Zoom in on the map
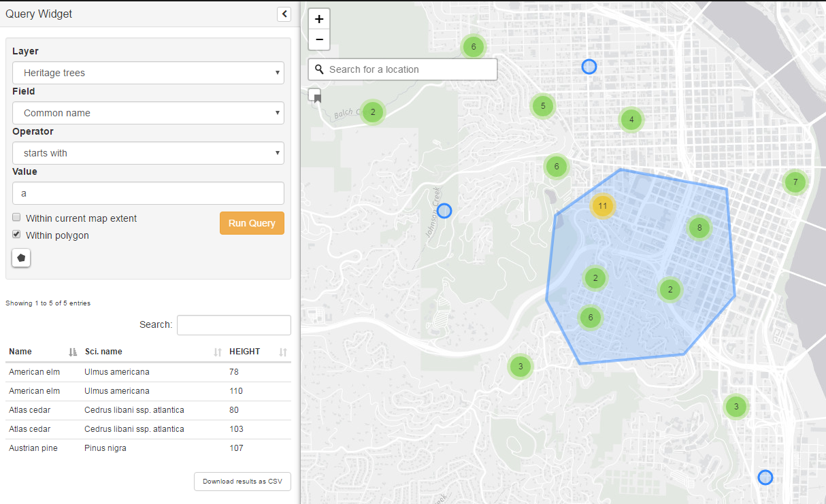The image size is (826, 504). click(x=319, y=19)
